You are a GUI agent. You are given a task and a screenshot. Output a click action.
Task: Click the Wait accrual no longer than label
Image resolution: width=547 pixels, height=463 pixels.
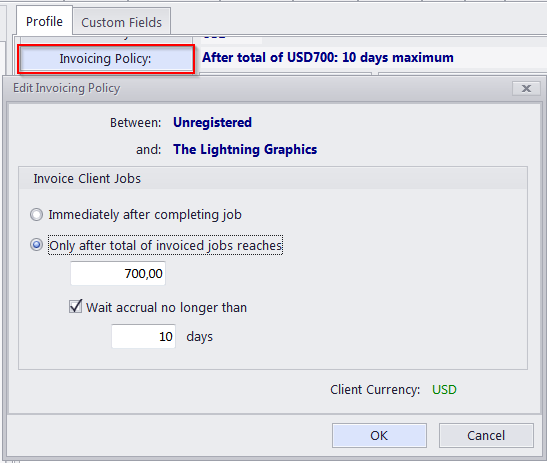coord(166,307)
